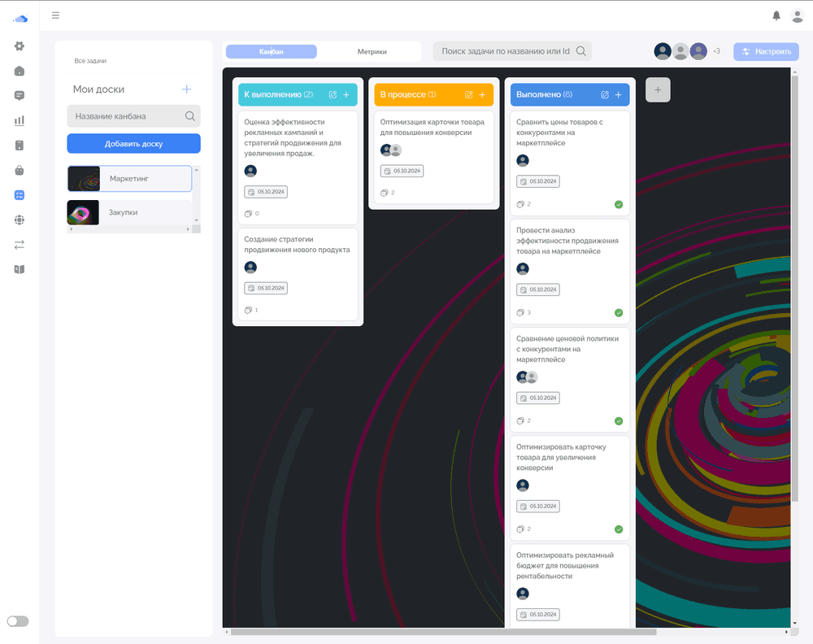The width and height of the screenshot is (813, 644).
Task: Select the Закупки board
Action: [x=129, y=212]
